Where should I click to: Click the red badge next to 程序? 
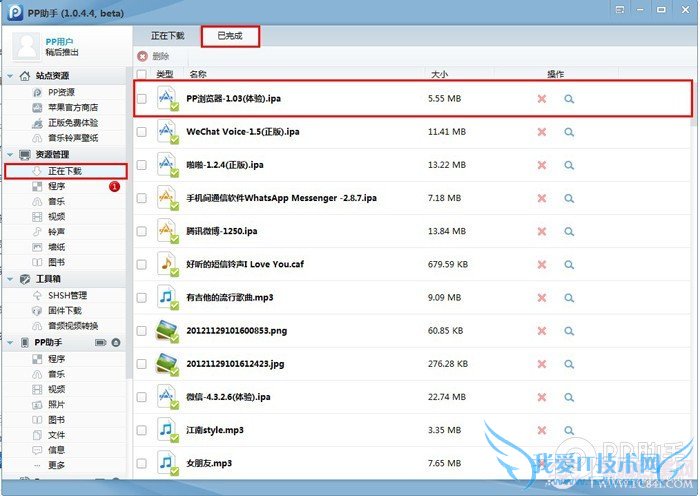pos(114,186)
